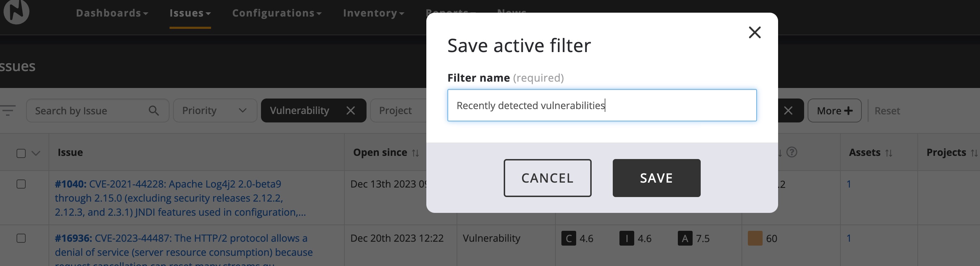Open the Priority filter dropdown
Image resolution: width=980 pixels, height=266 pixels.
215,110
